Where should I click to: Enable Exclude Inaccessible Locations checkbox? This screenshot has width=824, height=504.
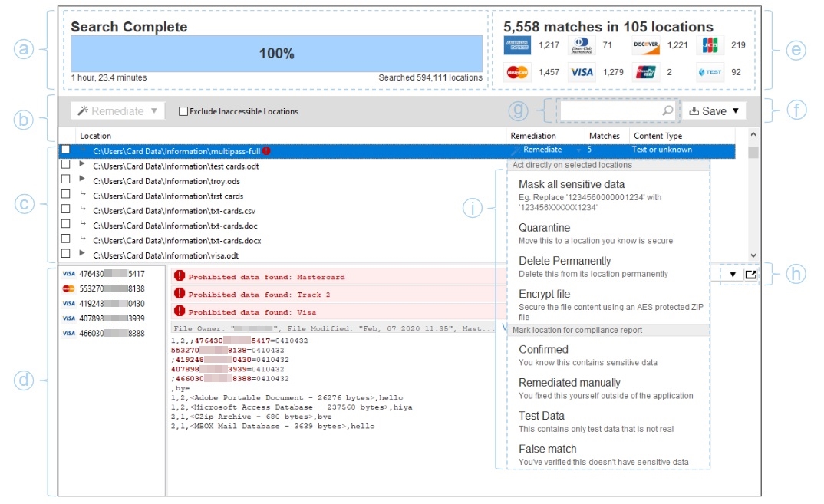click(x=183, y=111)
